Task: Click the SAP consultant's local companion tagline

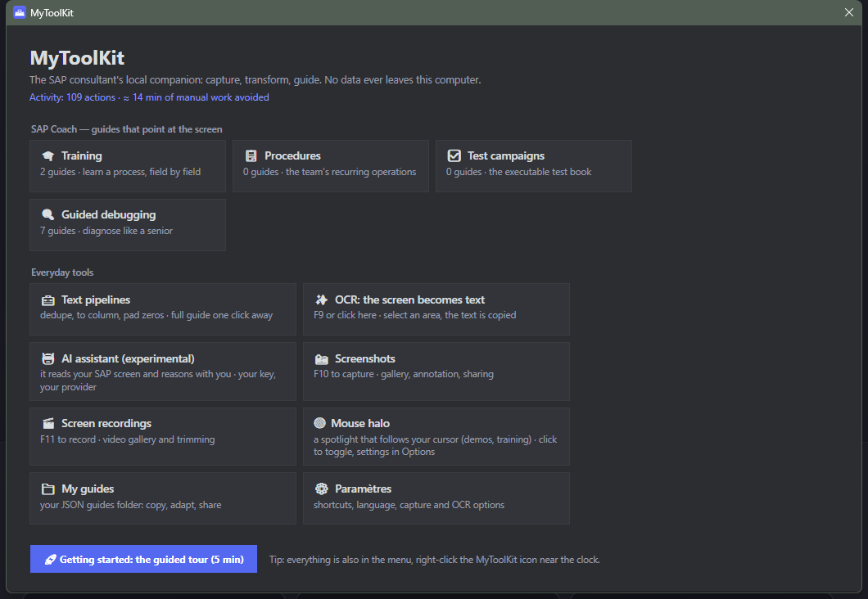Action: pos(255,80)
